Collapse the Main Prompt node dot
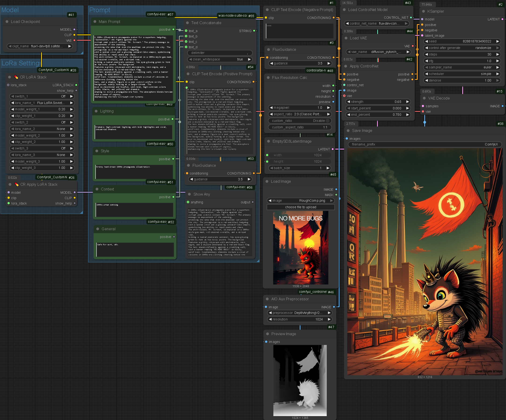The image size is (506, 420). click(95, 22)
